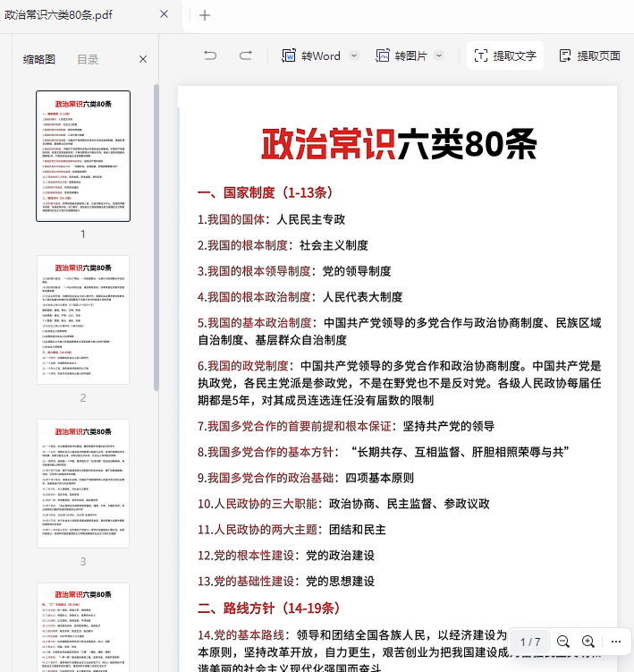Click the 提取页面 extract pages button
This screenshot has height=672, width=634.
coord(589,55)
